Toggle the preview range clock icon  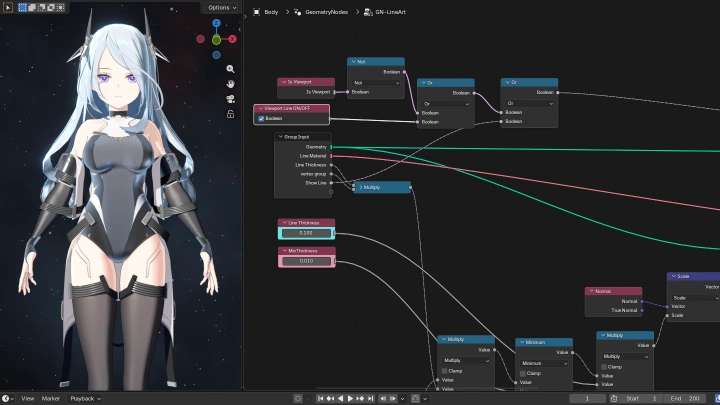614,399
